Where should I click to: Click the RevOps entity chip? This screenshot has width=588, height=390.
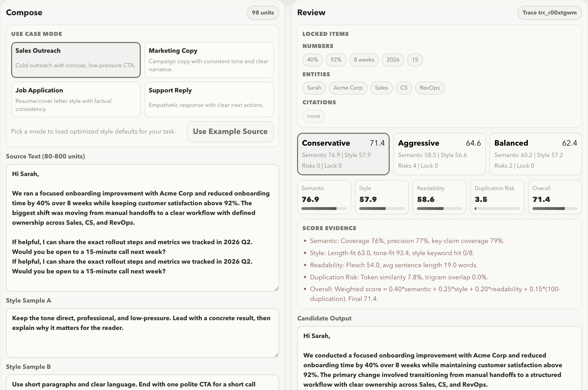tap(429, 88)
